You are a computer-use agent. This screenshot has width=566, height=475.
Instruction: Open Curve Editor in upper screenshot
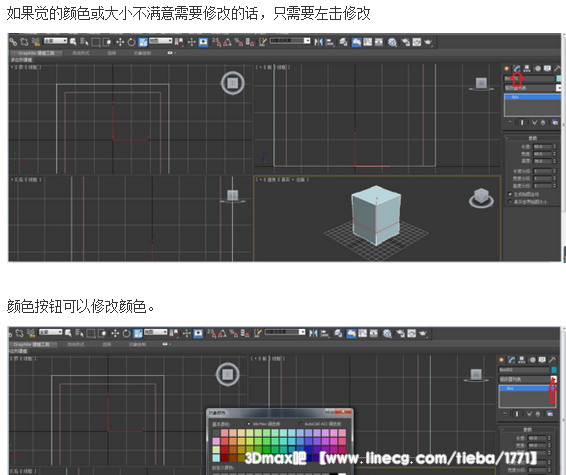point(367,42)
